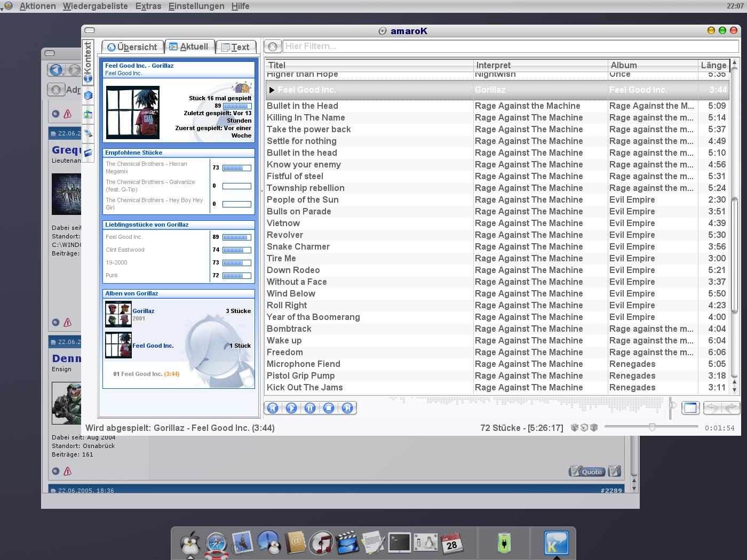Viewport: 747px width, 560px height.
Task: Switch to the Text lyrics tab
Action: pyautogui.click(x=236, y=47)
